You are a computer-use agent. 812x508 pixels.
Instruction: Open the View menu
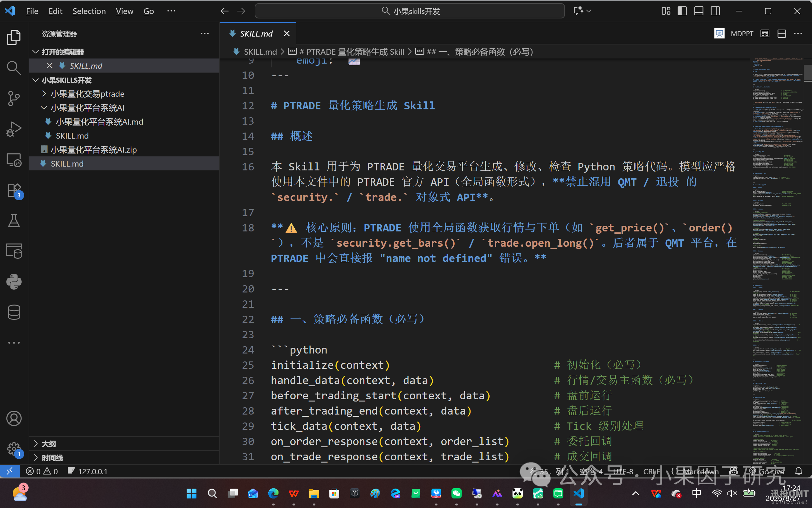click(x=124, y=11)
